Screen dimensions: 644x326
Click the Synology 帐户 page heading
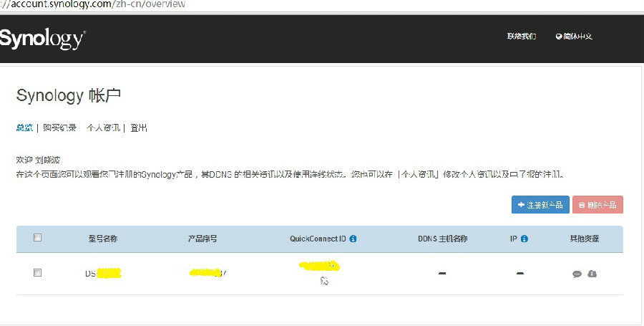pos(68,95)
